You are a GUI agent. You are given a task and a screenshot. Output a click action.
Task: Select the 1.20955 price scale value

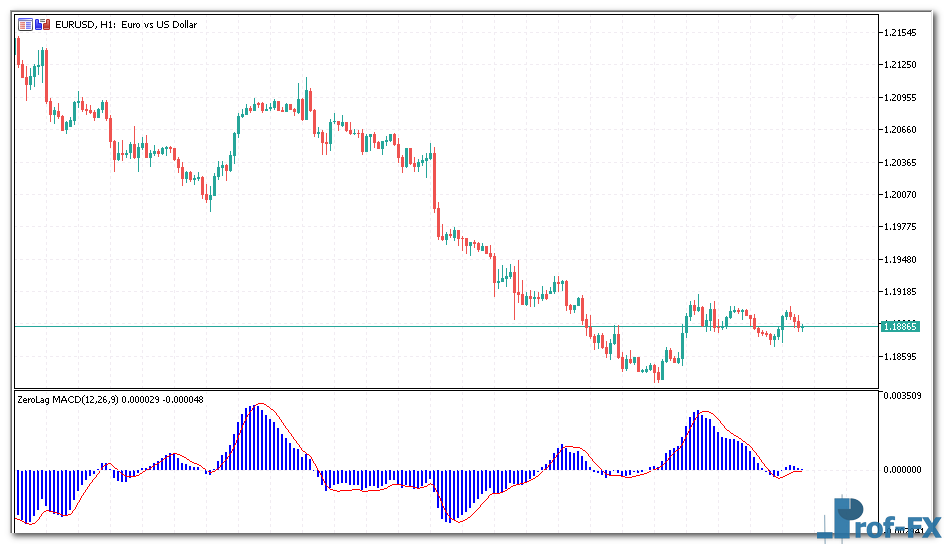(901, 98)
